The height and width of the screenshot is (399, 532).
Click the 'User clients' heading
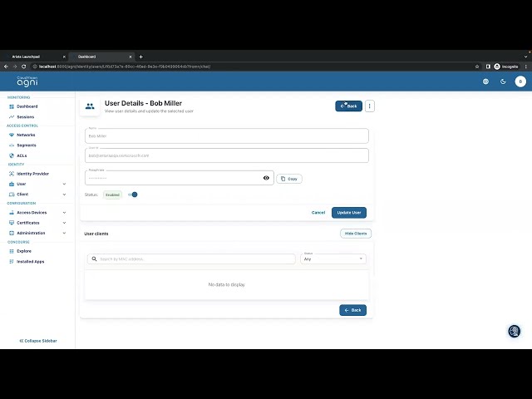coord(96,234)
